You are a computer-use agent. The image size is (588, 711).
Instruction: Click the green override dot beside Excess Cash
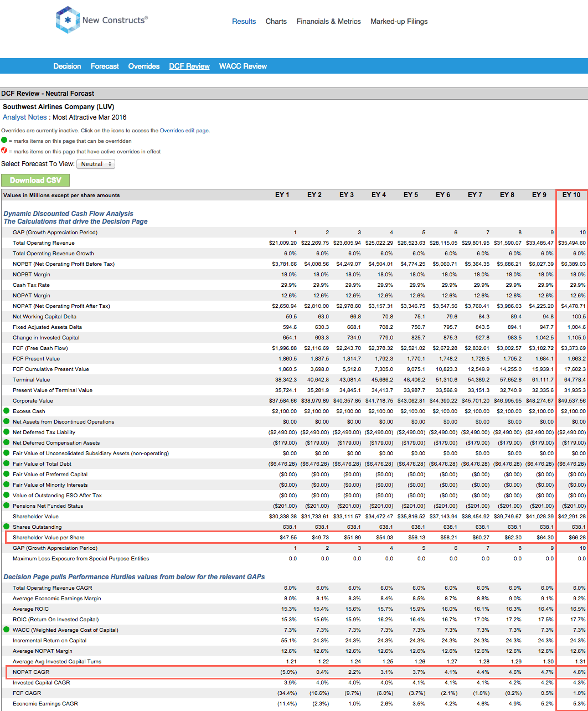coord(6,411)
